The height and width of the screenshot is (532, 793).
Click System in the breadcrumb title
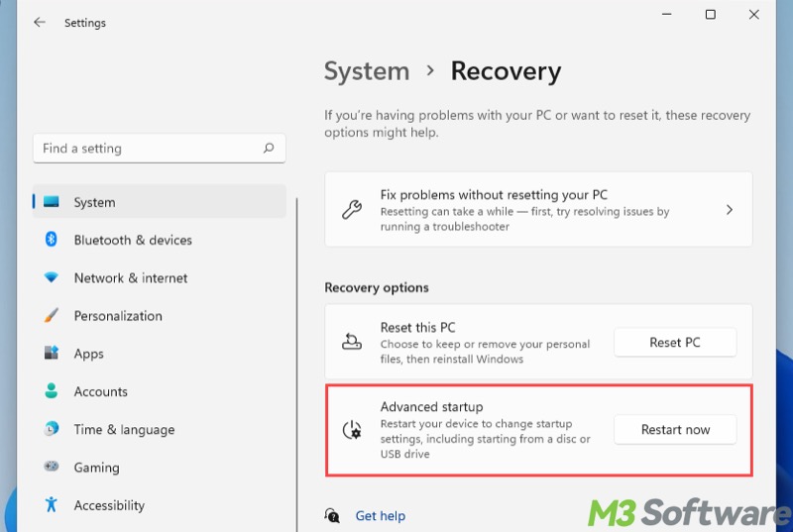point(367,71)
